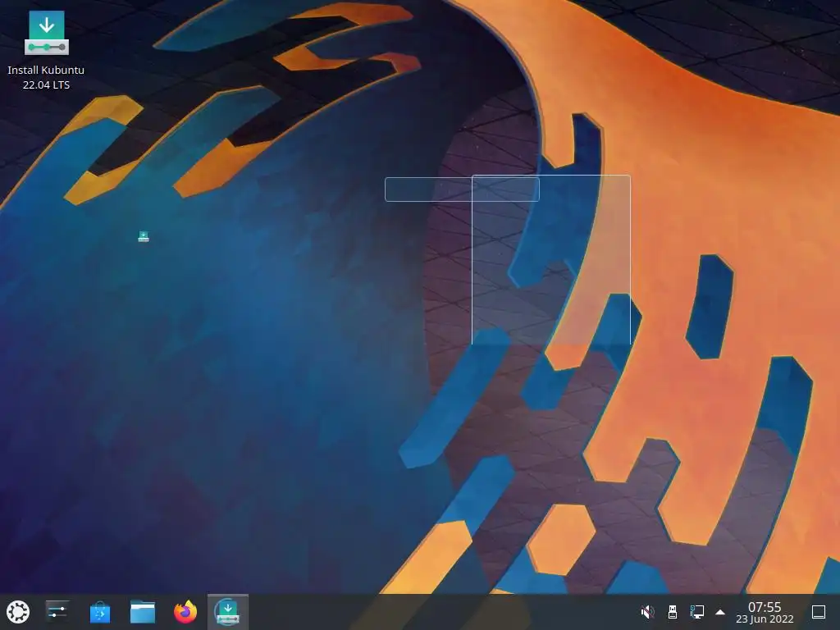Launch System Settings from the taskbar
The height and width of the screenshot is (630, 840).
click(x=57, y=612)
